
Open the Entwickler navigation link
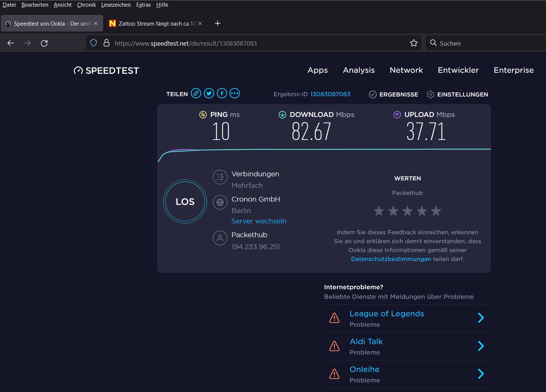[458, 70]
